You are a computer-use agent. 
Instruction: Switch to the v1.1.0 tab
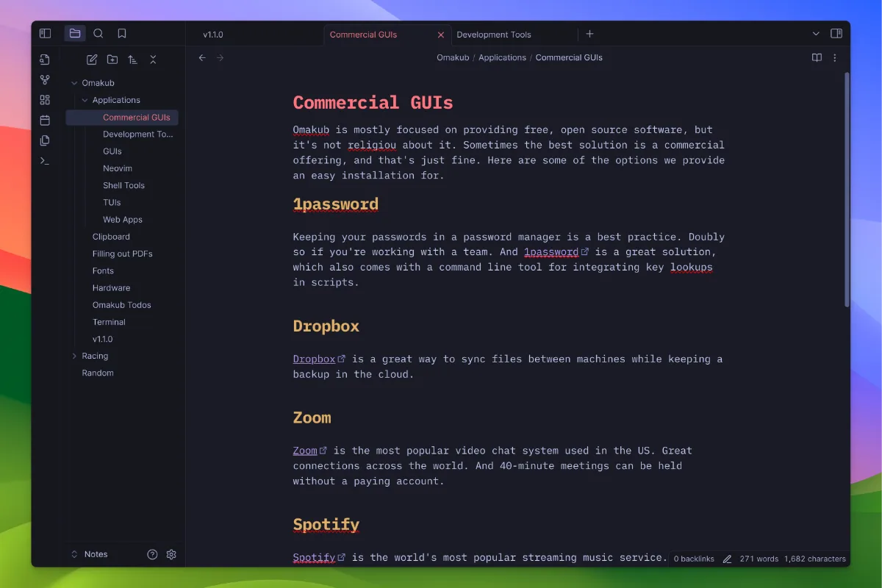coord(213,35)
